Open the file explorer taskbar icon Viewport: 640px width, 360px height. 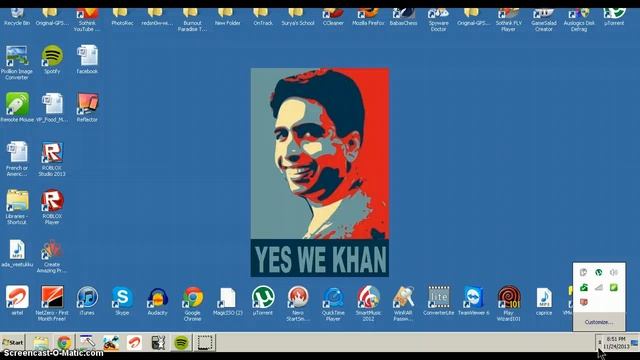click(x=41, y=342)
